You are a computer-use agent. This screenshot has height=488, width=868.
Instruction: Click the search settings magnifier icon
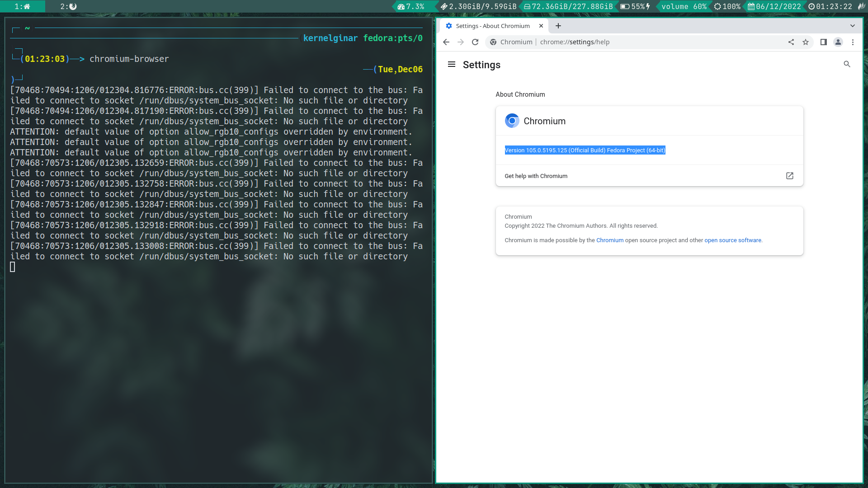[847, 64]
